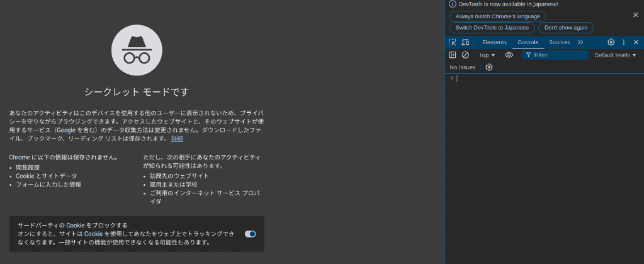Click the No Issues indicator
644x264 pixels.
[x=463, y=67]
